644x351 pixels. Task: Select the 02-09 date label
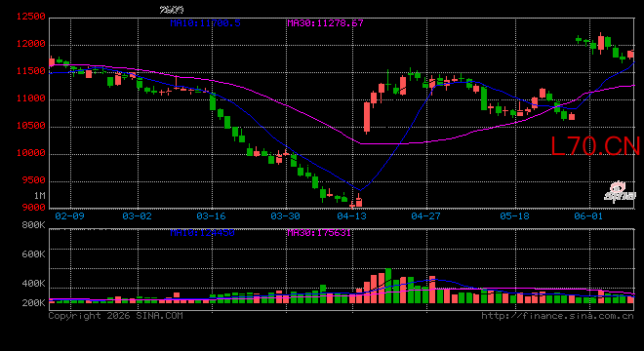70,216
